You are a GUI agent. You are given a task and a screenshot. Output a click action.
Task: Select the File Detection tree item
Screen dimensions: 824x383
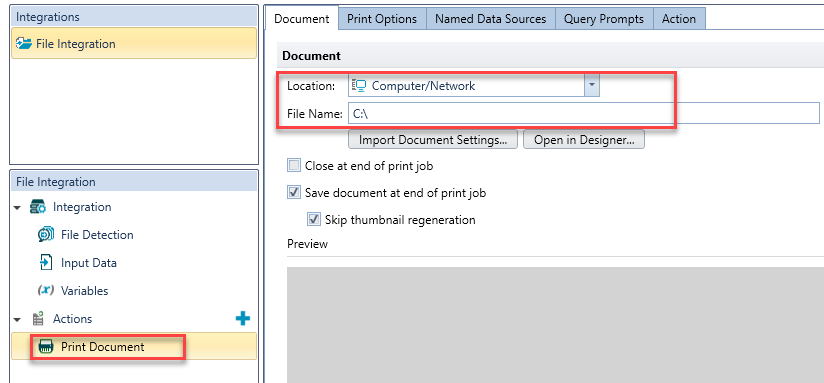97,235
